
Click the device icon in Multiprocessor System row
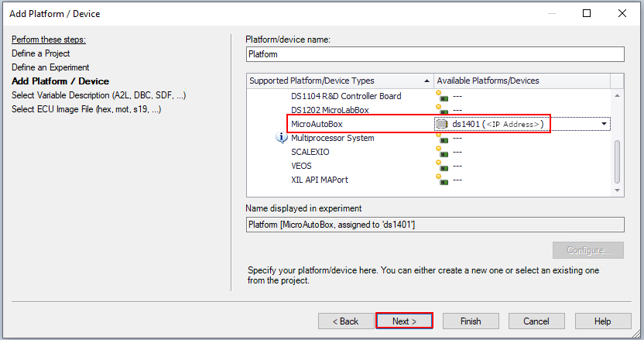point(442,138)
